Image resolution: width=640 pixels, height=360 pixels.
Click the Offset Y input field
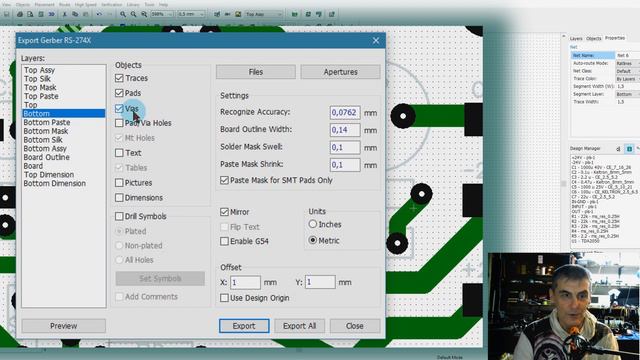coord(320,282)
